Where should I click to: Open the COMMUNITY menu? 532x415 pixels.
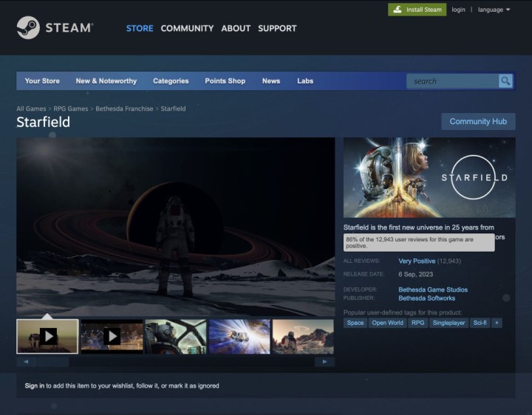187,29
